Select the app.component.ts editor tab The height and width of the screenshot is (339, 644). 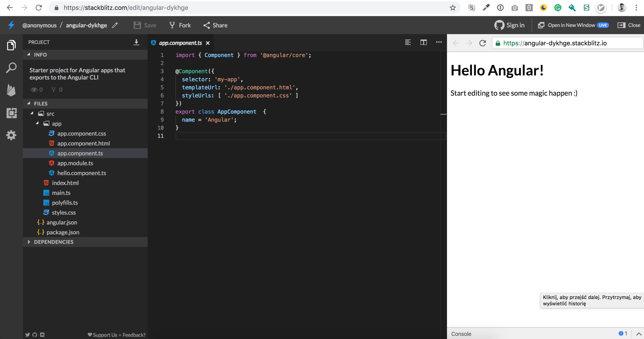point(180,43)
